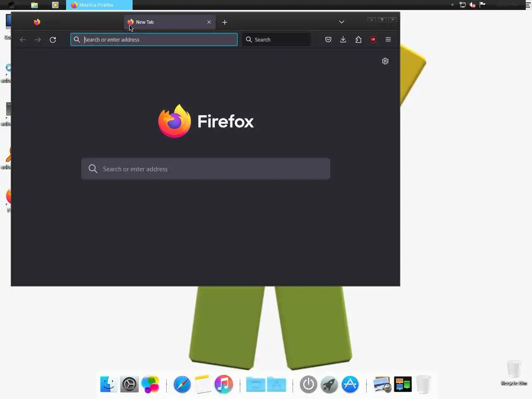Image resolution: width=532 pixels, height=399 pixels.
Task: Toggle the muted volume tray icon
Action: [473, 5]
